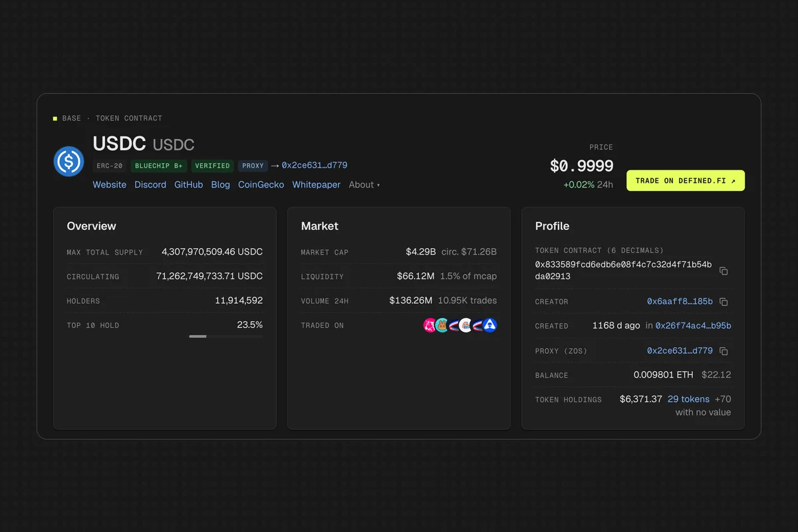Click the 10.95K trades text

(x=467, y=301)
